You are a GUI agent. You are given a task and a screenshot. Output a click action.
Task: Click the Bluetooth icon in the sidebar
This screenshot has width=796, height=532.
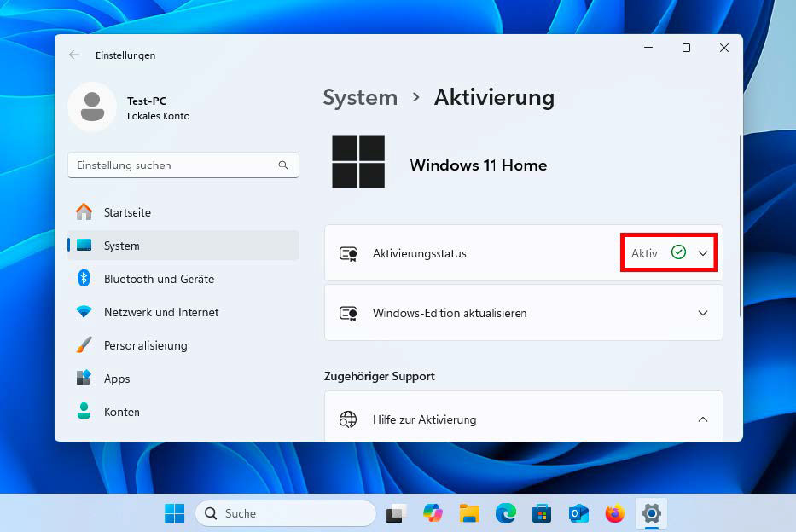[x=84, y=279]
